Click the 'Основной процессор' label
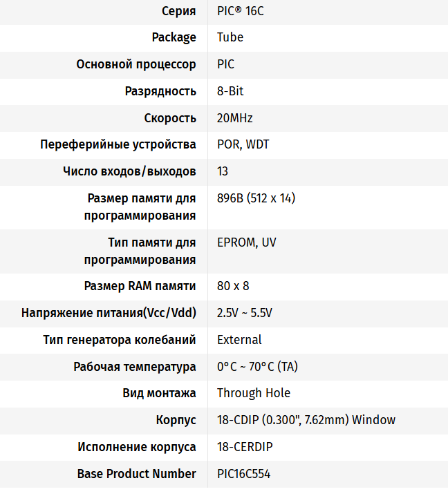This screenshot has height=496, width=448. pos(136,64)
